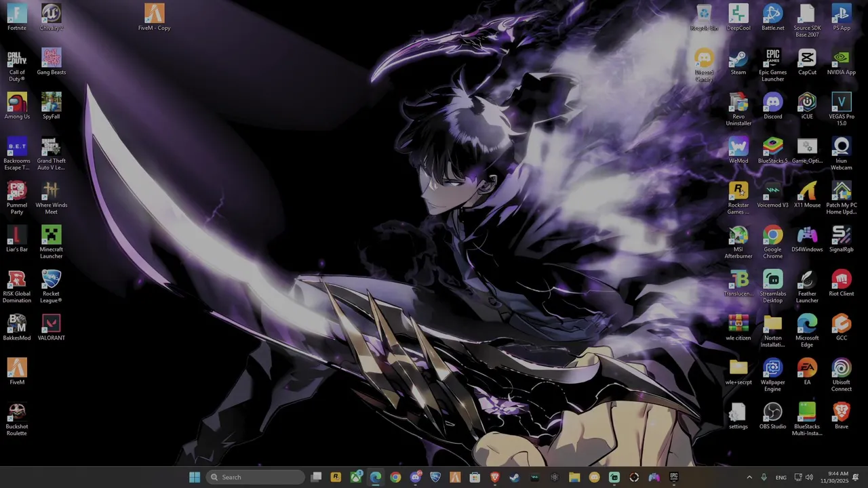Image resolution: width=868 pixels, height=488 pixels.
Task: Select the Where Winds Meet desktop icon
Action: tap(52, 197)
